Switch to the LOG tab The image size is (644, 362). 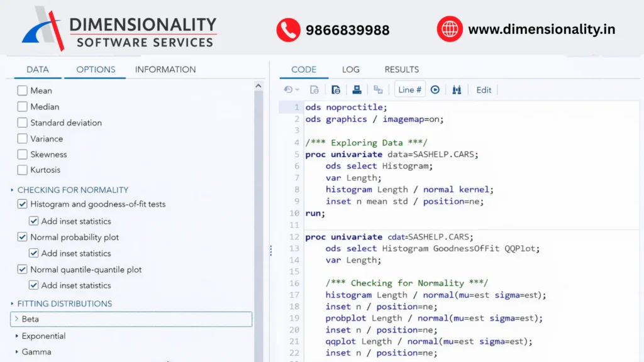click(x=351, y=69)
